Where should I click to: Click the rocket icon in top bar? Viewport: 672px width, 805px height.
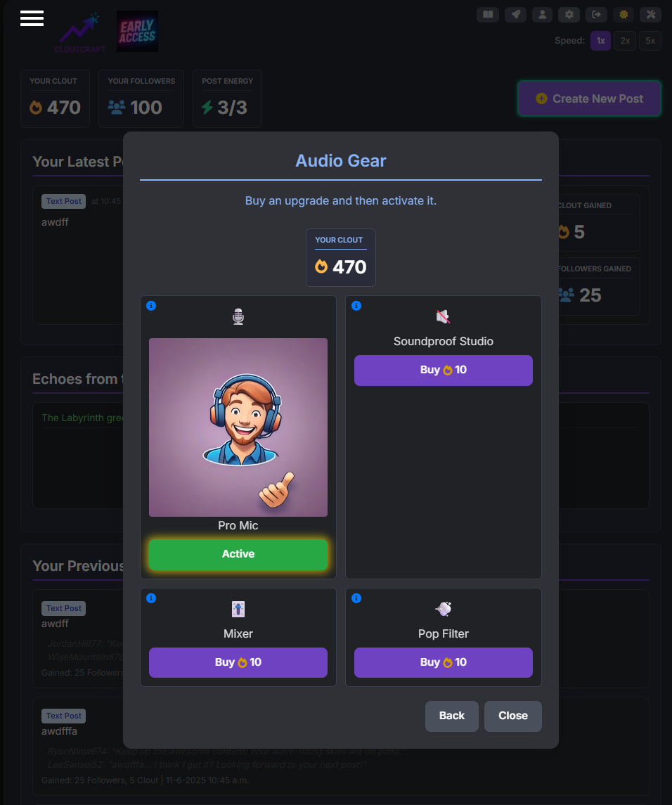pos(515,14)
